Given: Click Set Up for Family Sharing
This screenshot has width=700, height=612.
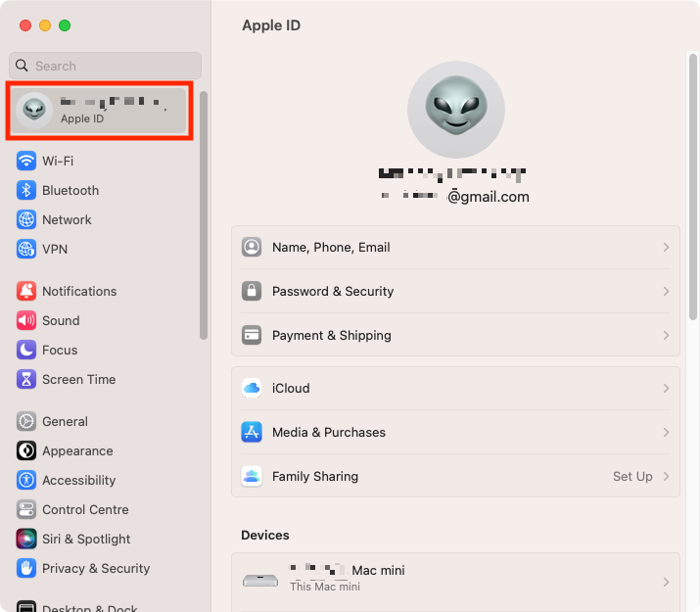Looking at the screenshot, I should (x=632, y=476).
